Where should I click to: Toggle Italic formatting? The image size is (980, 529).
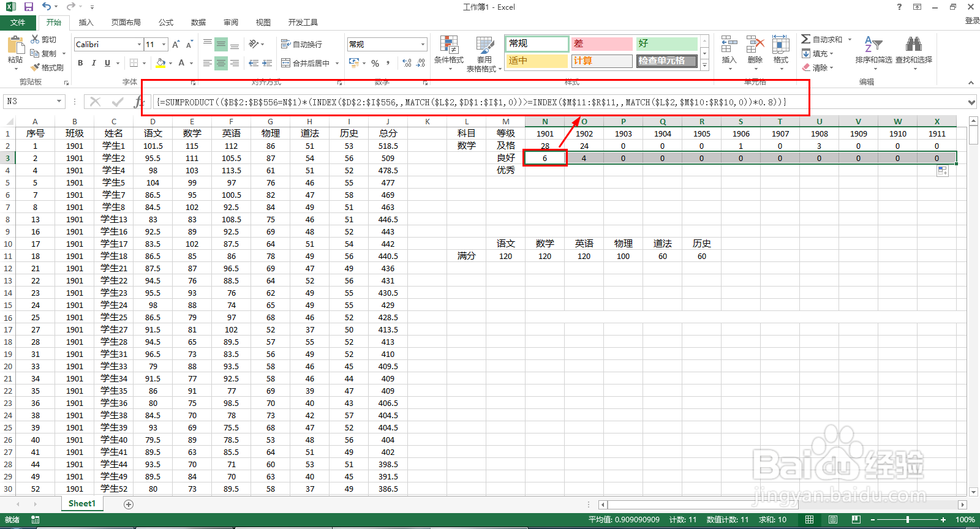(x=94, y=63)
